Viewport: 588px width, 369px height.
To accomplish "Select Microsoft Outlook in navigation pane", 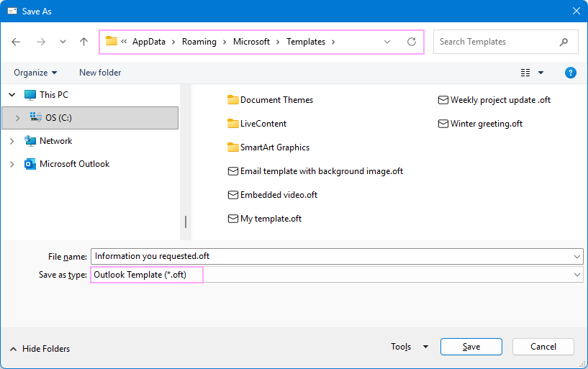I will click(75, 164).
